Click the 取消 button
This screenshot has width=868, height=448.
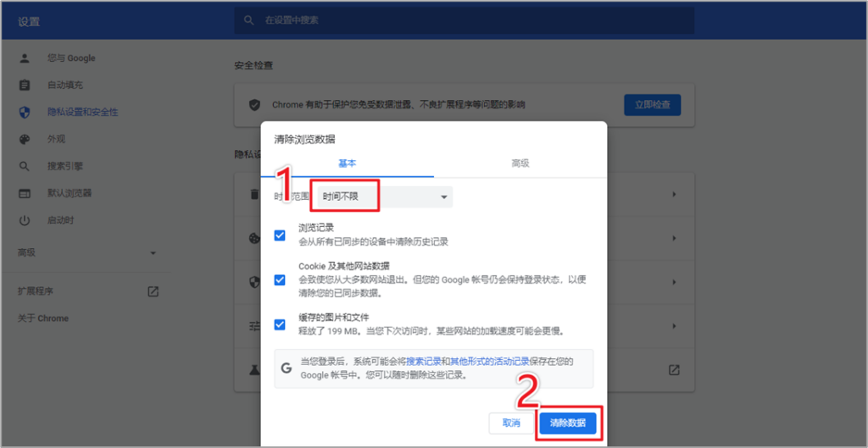(511, 422)
